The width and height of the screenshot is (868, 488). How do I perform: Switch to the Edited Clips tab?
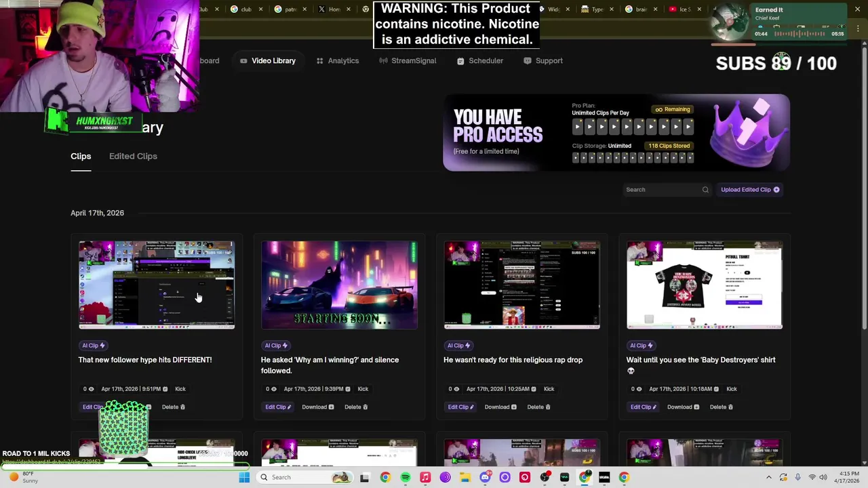click(133, 156)
